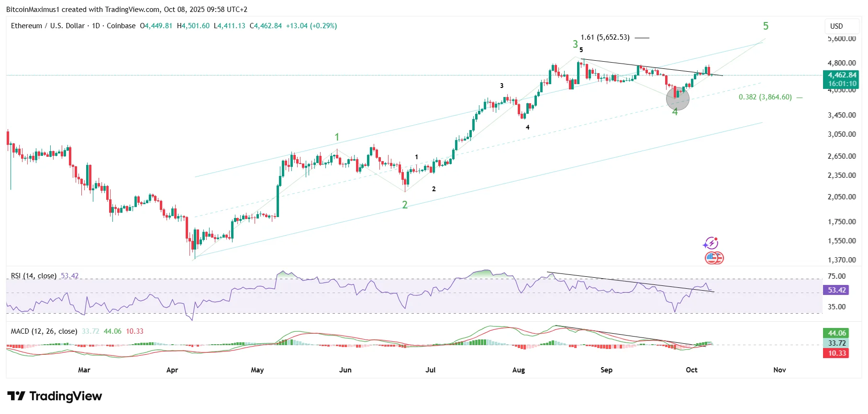Click the 35.00 RSI axis label
This screenshot has width=868, height=414.
click(837, 307)
